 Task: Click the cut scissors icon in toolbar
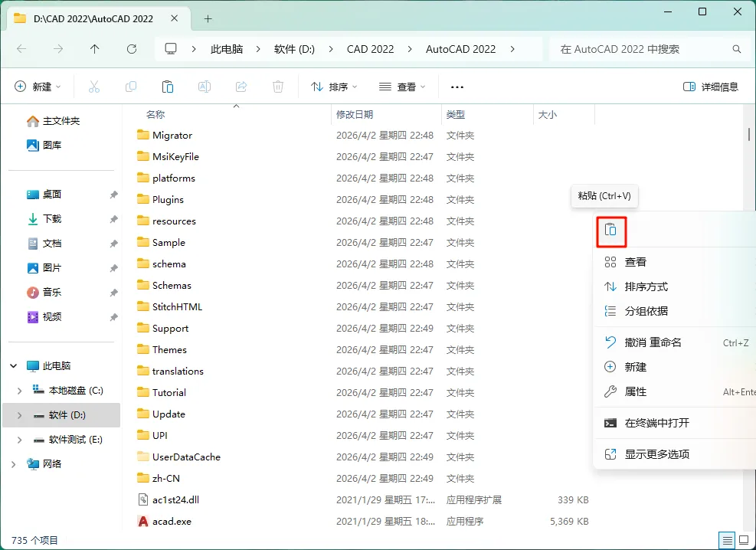point(94,87)
